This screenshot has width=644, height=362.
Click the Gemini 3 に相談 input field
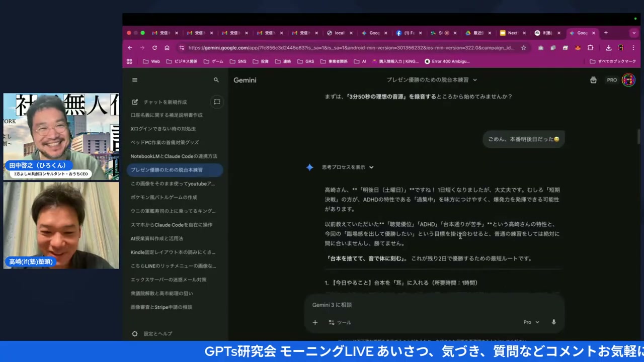[x=403, y=305]
